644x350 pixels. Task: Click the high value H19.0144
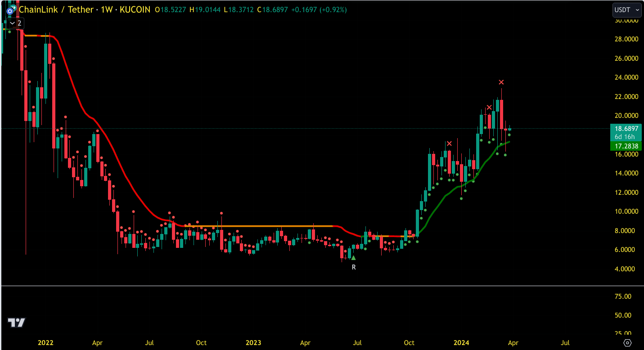[x=205, y=9]
